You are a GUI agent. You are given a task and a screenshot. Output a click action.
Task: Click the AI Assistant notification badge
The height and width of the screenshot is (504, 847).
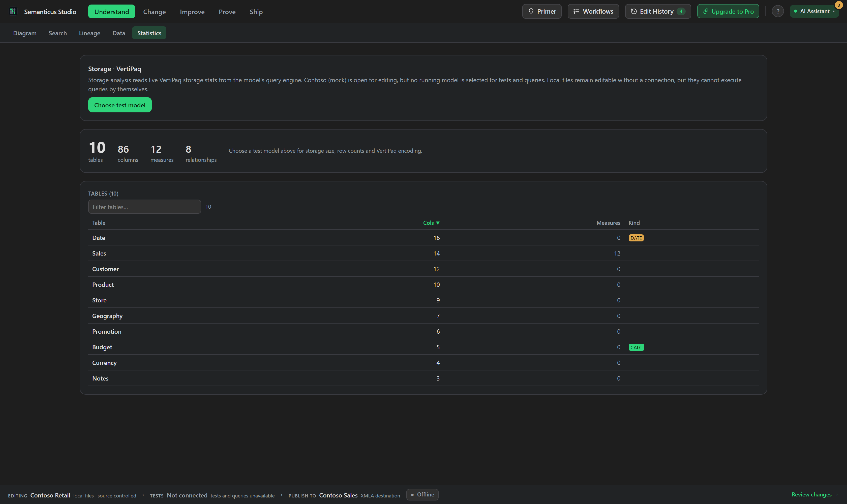click(x=838, y=6)
